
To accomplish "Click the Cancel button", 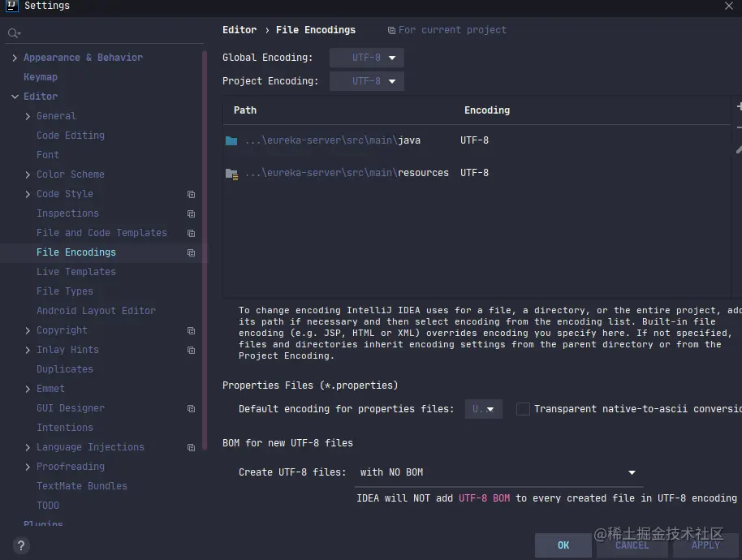I will click(x=632, y=545).
